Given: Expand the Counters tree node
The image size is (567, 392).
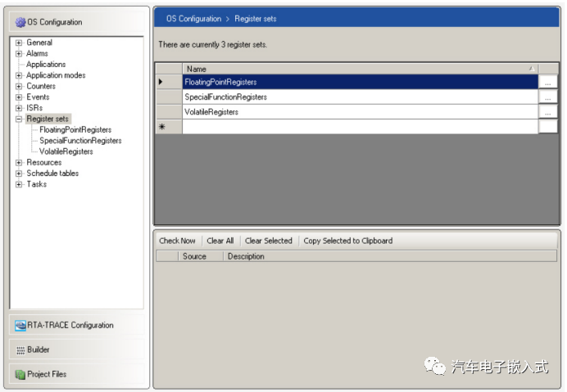Looking at the screenshot, I should click(19, 87).
